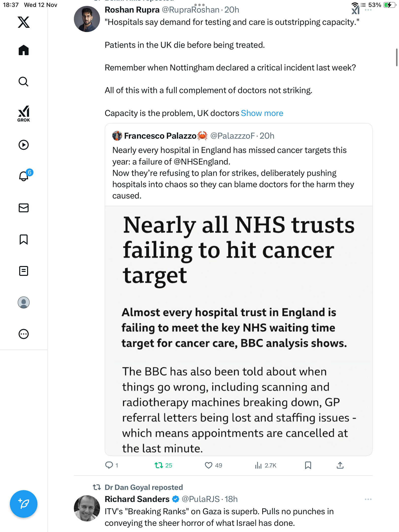Viewport: 399px width, 532px height.
Task: Open the video play icon in sidebar
Action: pyautogui.click(x=24, y=145)
